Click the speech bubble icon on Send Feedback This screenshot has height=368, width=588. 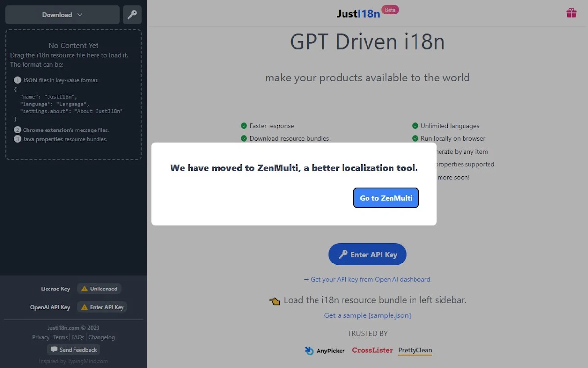54,350
